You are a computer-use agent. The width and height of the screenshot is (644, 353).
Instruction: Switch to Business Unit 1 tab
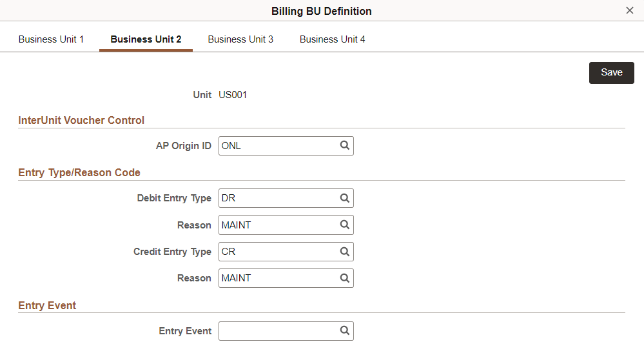click(51, 39)
